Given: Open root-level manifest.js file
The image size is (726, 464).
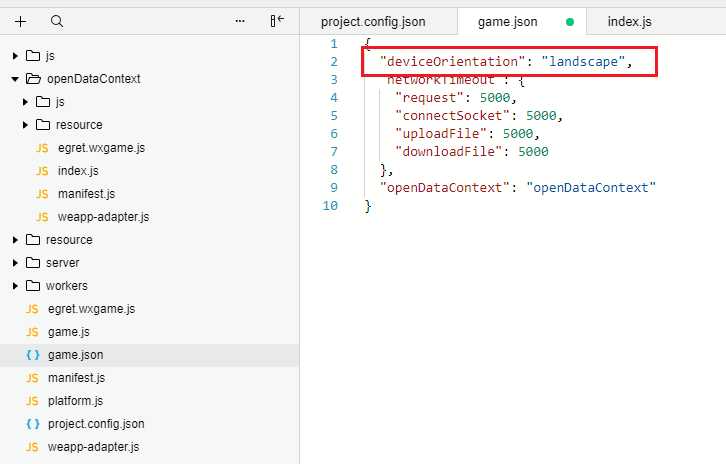Looking at the screenshot, I should (77, 378).
